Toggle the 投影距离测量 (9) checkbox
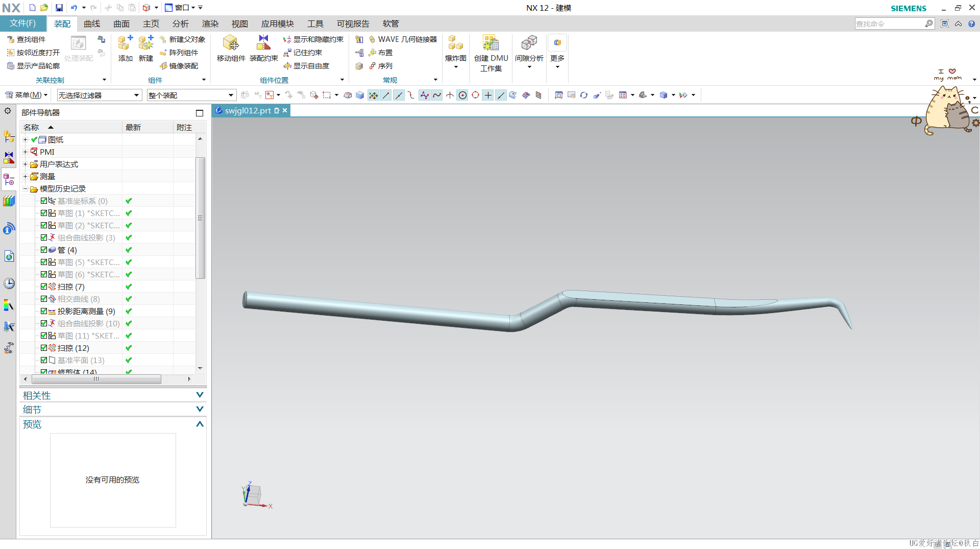 tap(44, 311)
